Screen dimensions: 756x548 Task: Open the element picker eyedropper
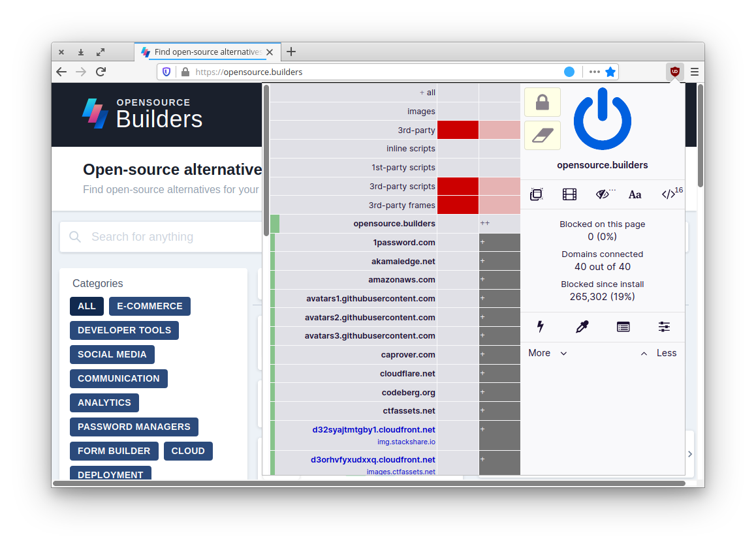pos(582,327)
